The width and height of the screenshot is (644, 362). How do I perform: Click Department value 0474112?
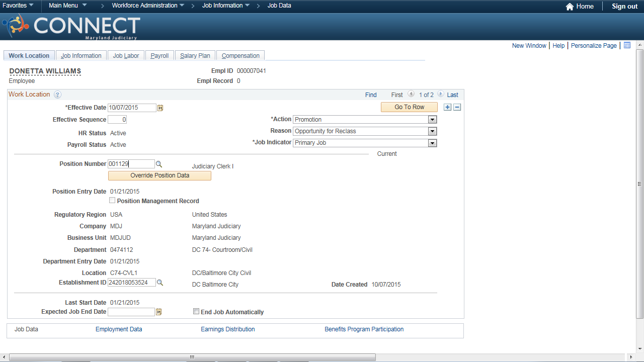click(x=122, y=250)
